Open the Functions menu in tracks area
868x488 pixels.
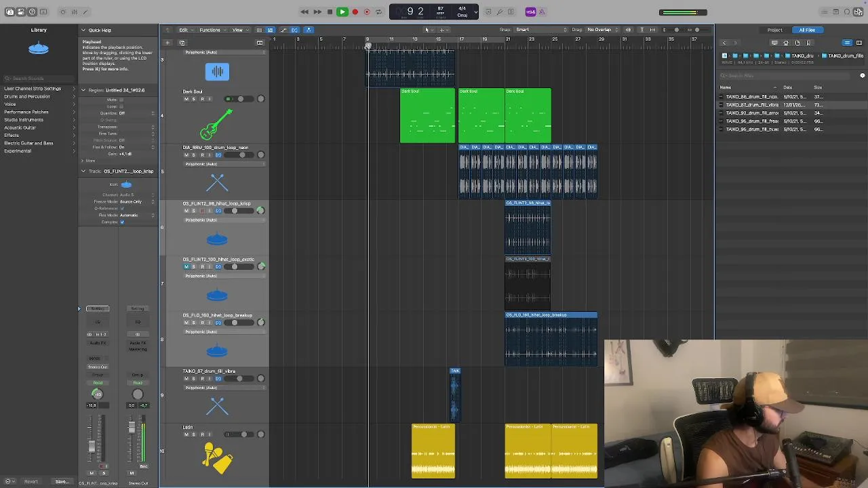coord(212,30)
